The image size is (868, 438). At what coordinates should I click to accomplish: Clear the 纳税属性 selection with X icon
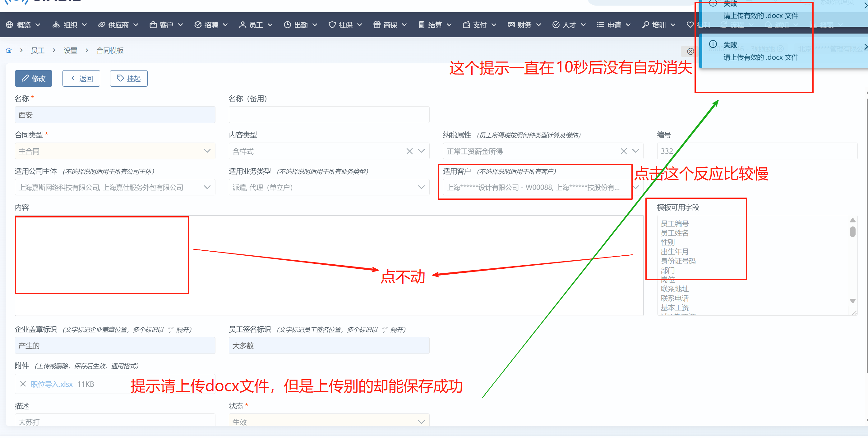coord(624,152)
